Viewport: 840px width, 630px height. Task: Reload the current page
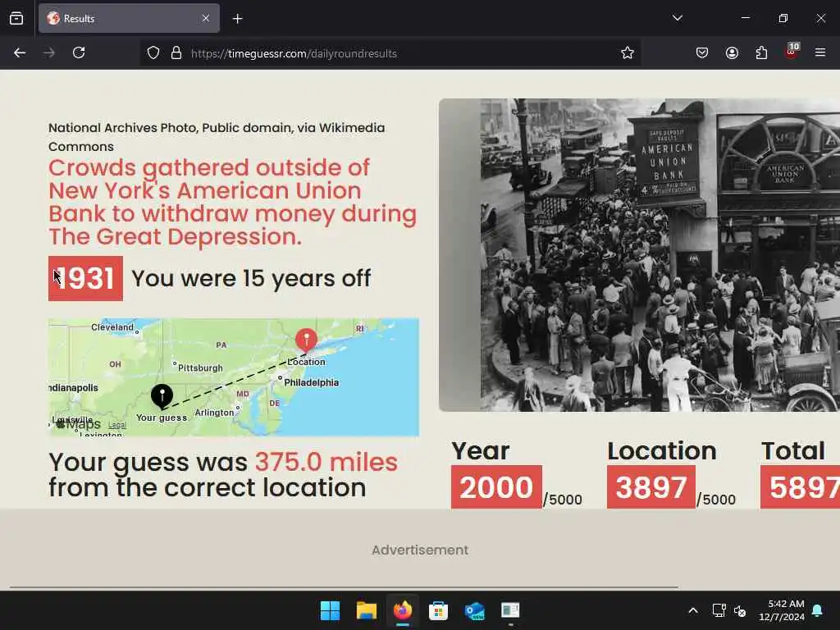(x=79, y=52)
